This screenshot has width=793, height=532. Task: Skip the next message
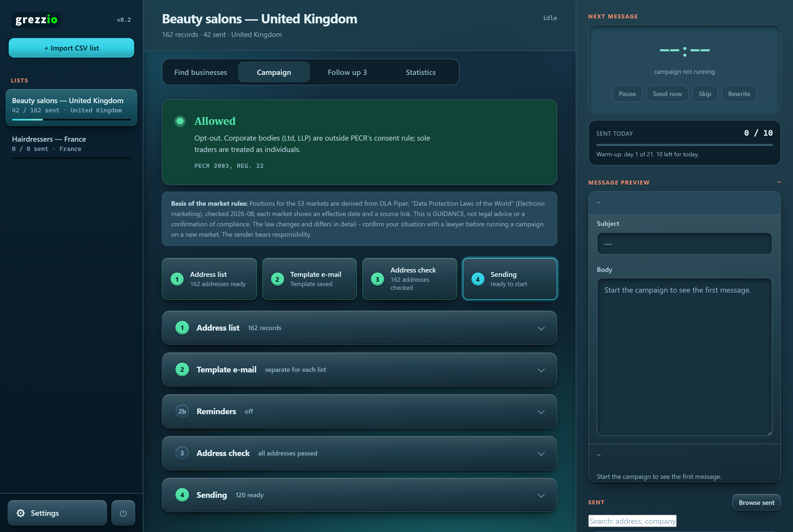[705, 94]
